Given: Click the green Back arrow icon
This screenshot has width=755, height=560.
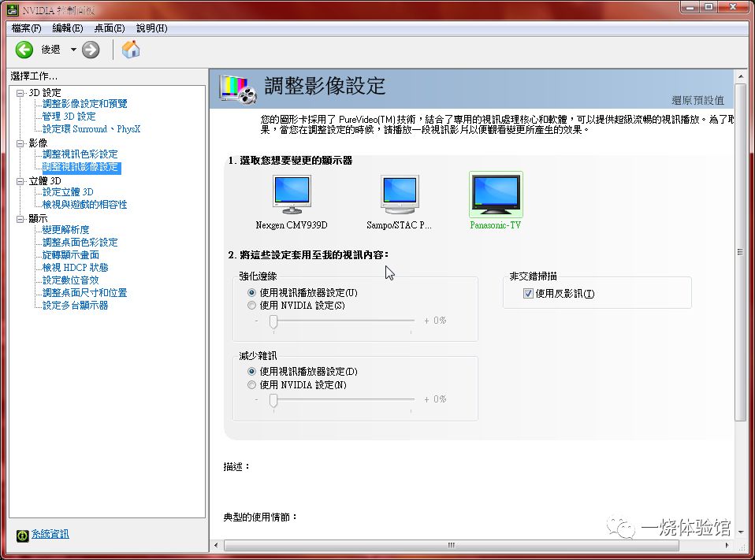Looking at the screenshot, I should pyautogui.click(x=24, y=50).
